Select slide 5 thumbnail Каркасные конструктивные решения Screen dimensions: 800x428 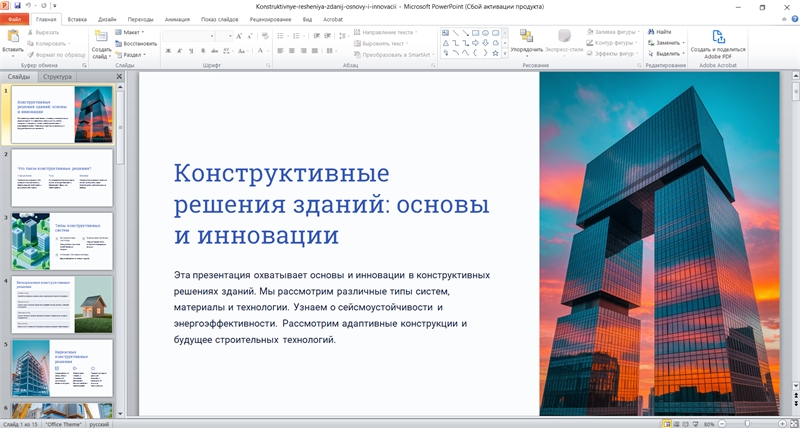coord(62,368)
